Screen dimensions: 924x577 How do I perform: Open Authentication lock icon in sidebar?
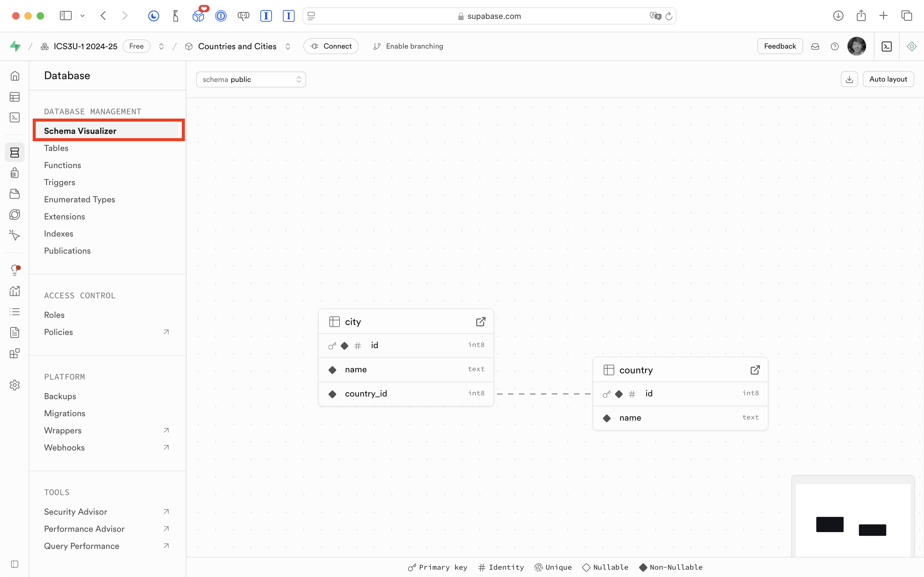14,173
